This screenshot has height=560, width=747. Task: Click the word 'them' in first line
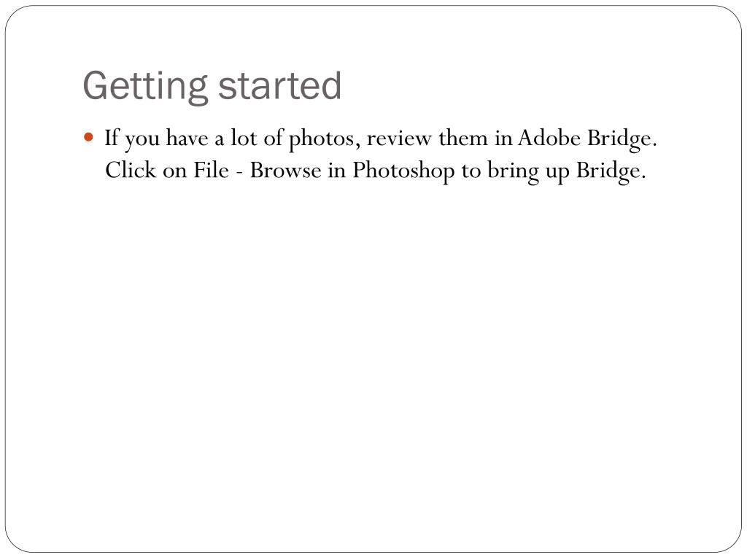click(463, 138)
